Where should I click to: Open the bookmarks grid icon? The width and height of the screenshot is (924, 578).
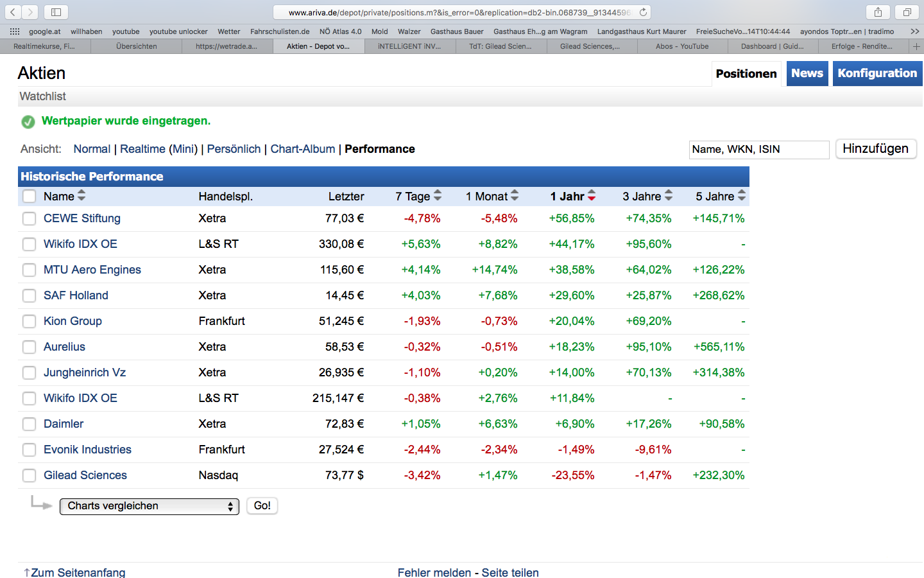click(14, 31)
